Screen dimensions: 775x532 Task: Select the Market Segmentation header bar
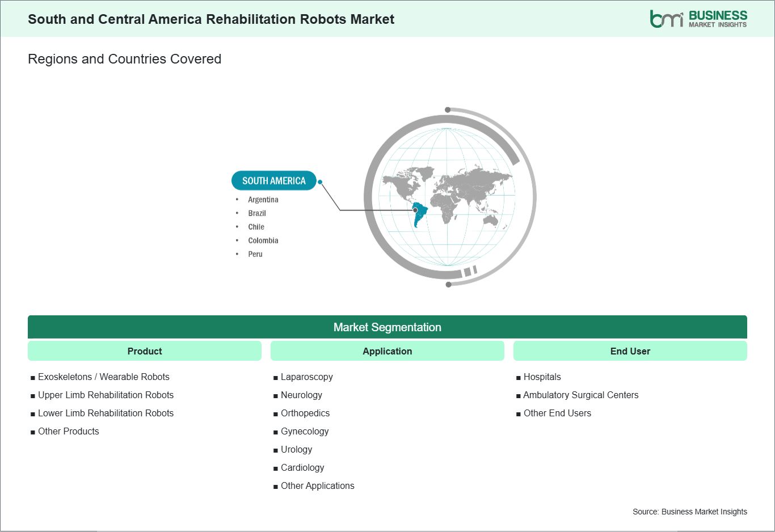point(387,327)
